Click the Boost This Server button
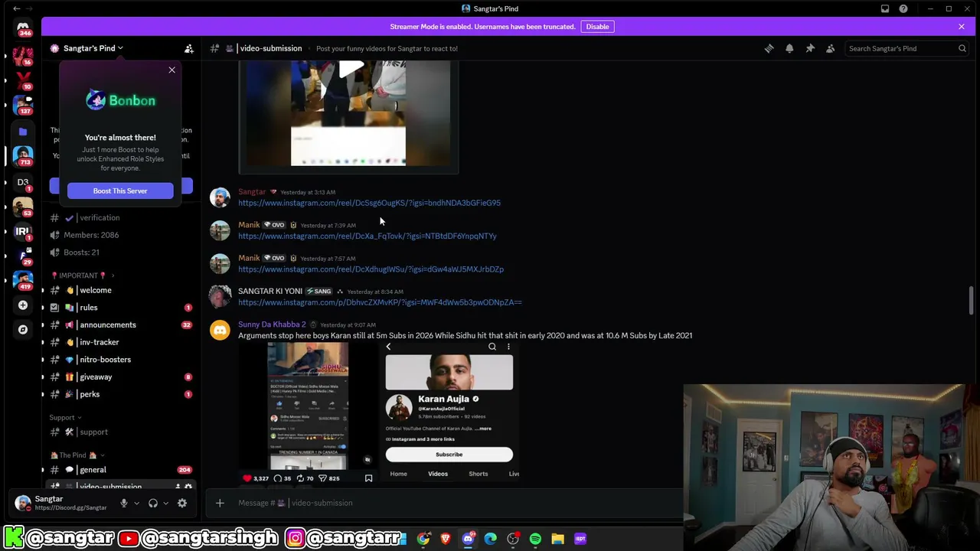980x551 pixels. click(x=120, y=191)
